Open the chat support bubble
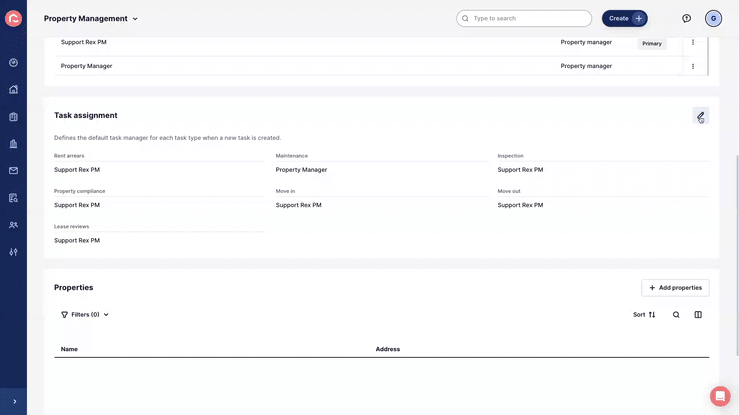The height and width of the screenshot is (415, 739). [720, 396]
